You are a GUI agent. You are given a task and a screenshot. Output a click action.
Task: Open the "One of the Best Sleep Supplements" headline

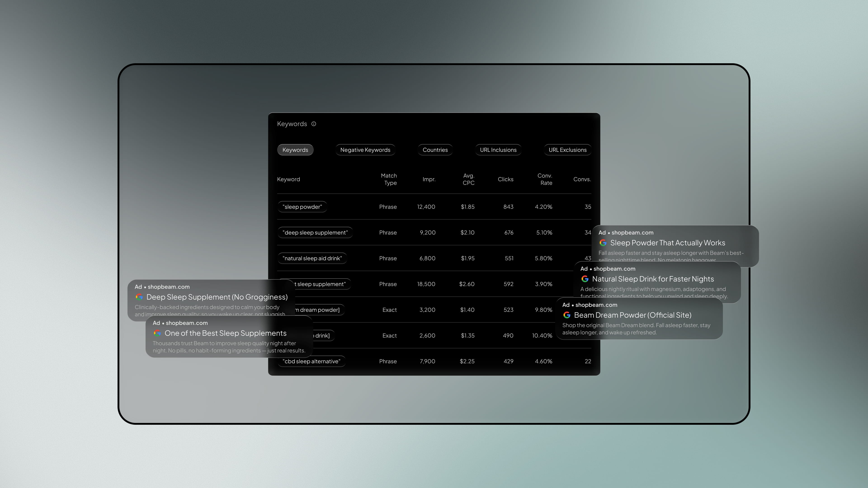tap(225, 333)
